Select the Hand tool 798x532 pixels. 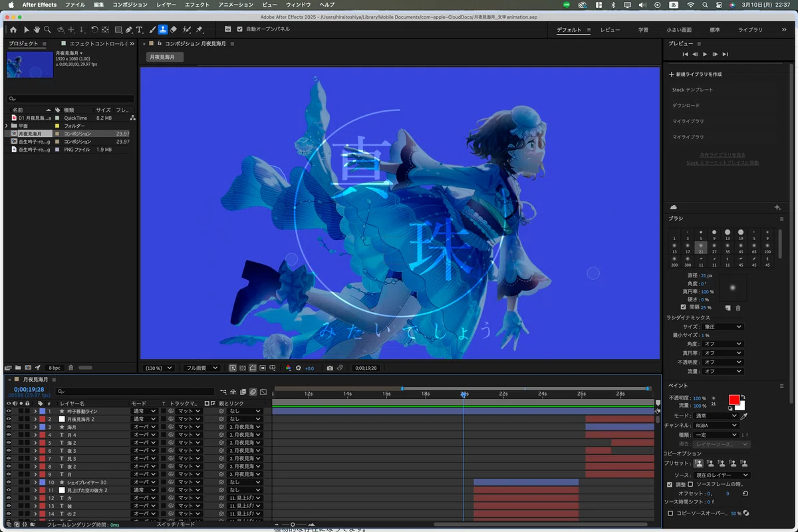tap(37, 30)
